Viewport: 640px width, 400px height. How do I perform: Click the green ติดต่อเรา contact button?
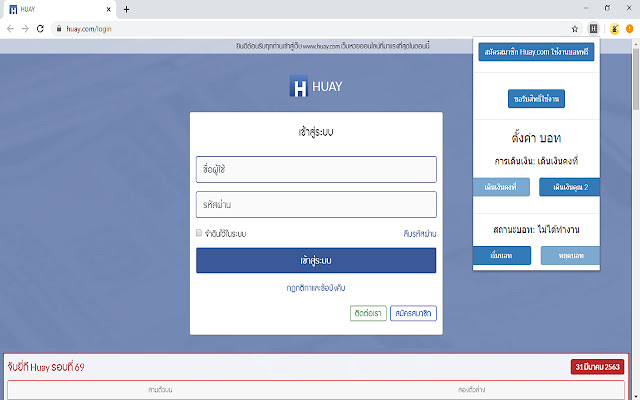[x=368, y=313]
